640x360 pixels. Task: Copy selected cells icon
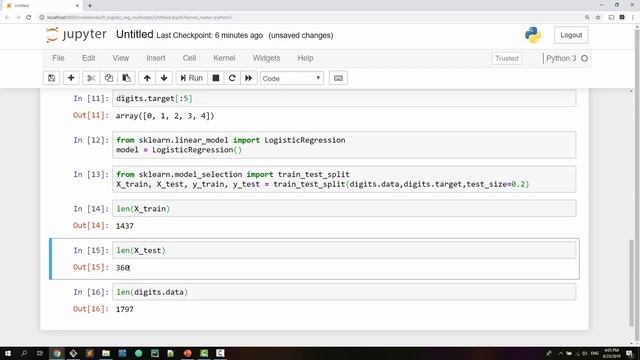click(109, 78)
